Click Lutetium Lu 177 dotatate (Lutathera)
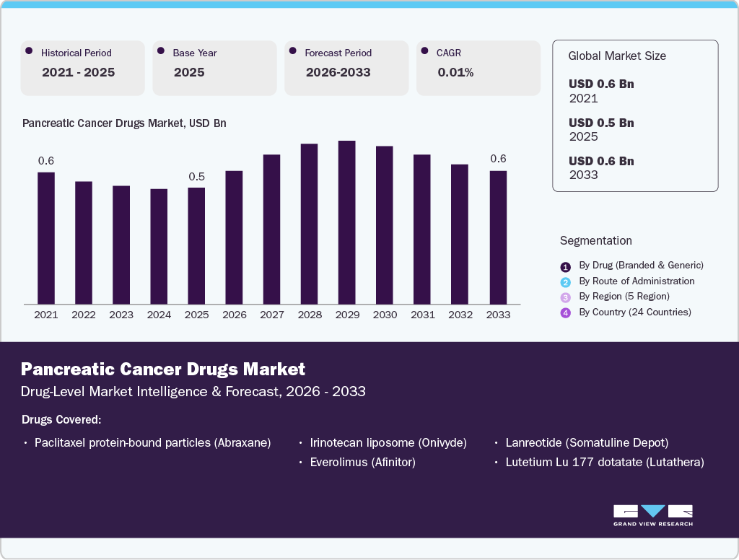This screenshot has width=739, height=560. pos(605,463)
